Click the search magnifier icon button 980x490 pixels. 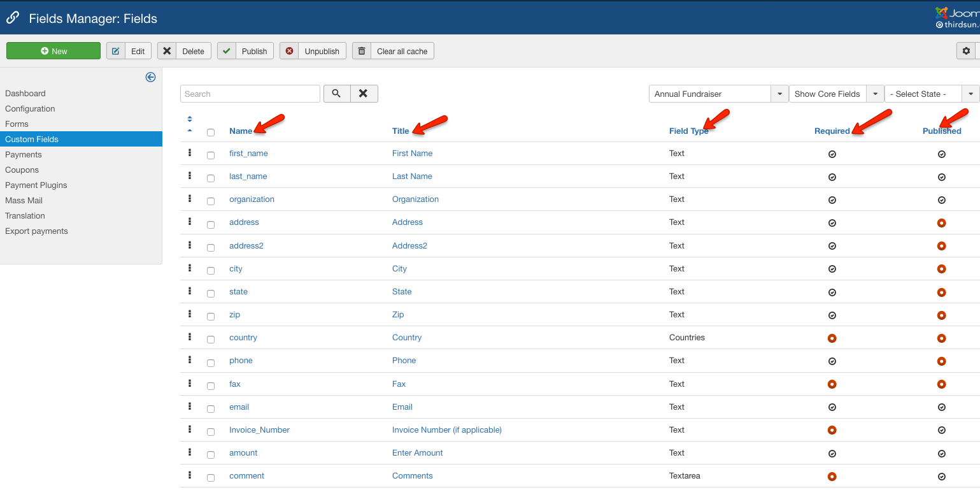(x=337, y=94)
